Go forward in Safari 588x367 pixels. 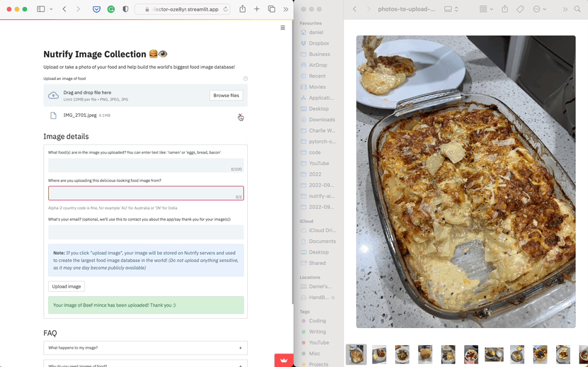(78, 9)
